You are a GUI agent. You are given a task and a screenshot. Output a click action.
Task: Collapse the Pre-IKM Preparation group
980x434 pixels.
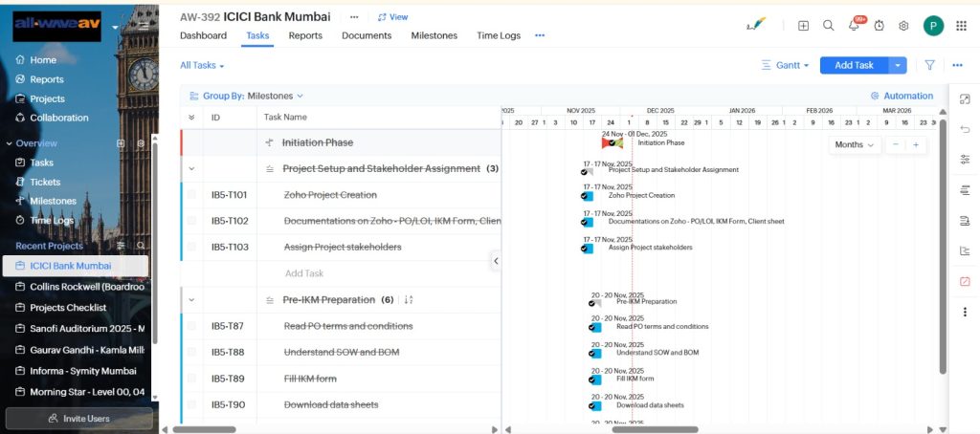pos(191,300)
